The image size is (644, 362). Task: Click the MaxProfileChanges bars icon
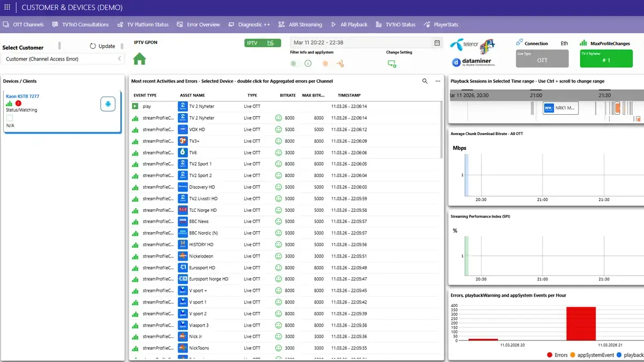tap(583, 43)
